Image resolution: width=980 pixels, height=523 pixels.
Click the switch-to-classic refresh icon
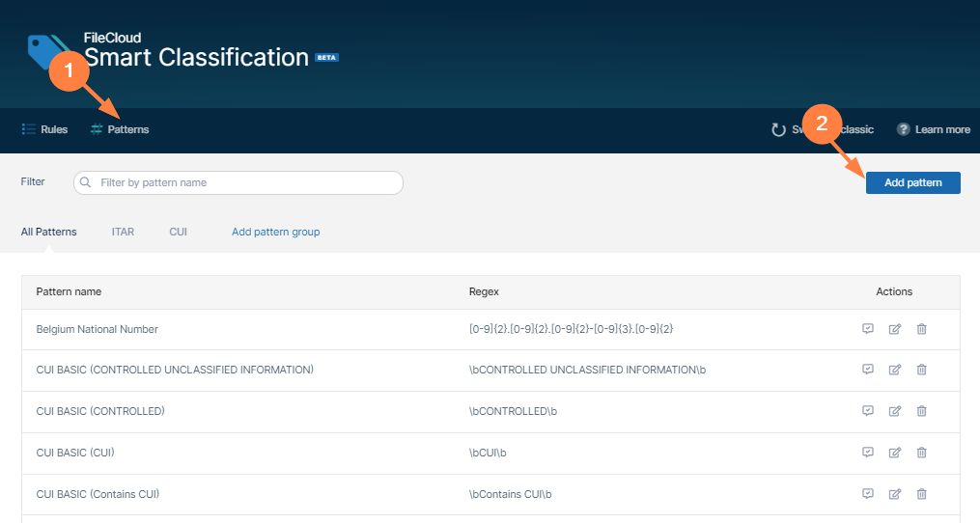pyautogui.click(x=778, y=129)
